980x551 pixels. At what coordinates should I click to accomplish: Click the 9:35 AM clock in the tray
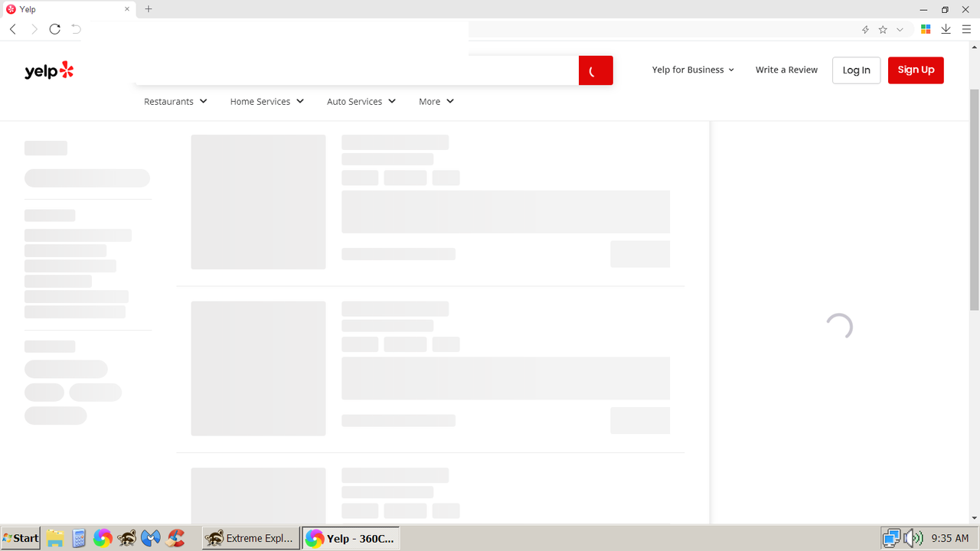click(x=950, y=538)
